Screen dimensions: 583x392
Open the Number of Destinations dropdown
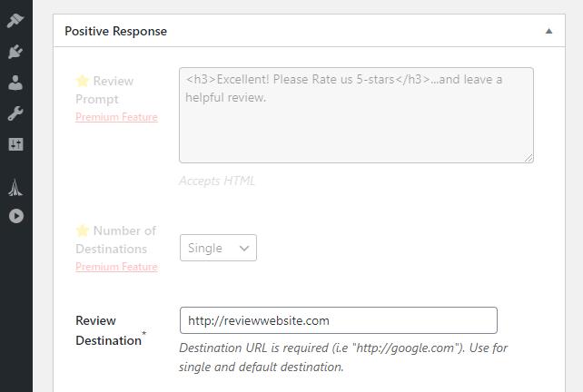click(x=218, y=248)
